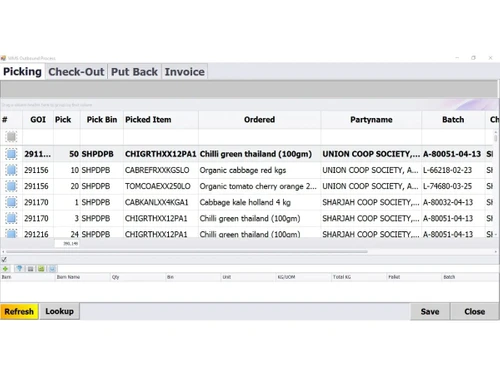Image resolution: width=500 pixels, height=375 pixels.
Task: Switch to the Picking tab
Action: (x=22, y=72)
